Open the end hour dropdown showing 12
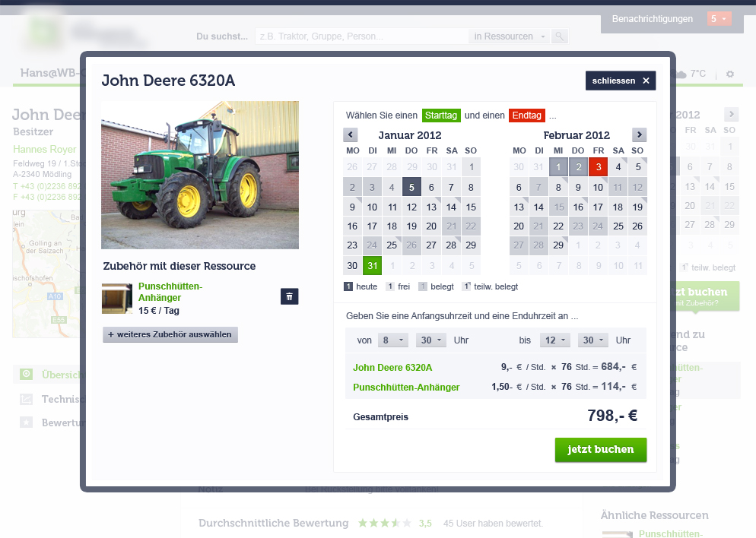The image size is (756, 538). (x=555, y=340)
